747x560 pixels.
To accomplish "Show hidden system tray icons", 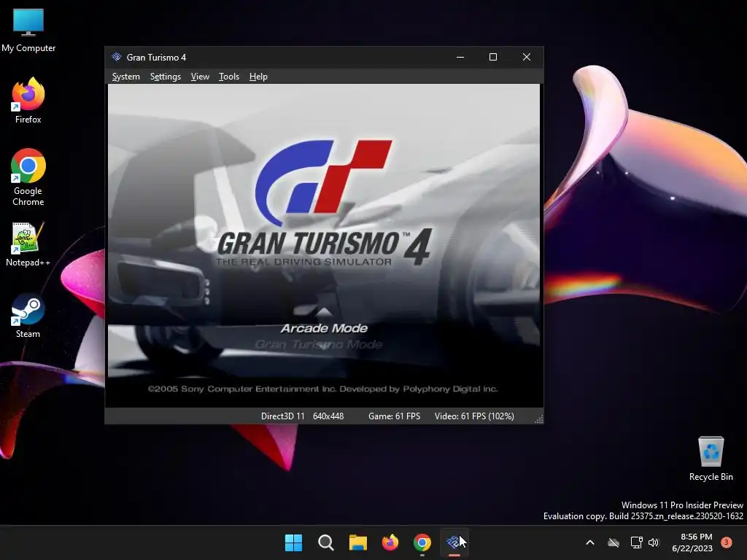I will 589,542.
